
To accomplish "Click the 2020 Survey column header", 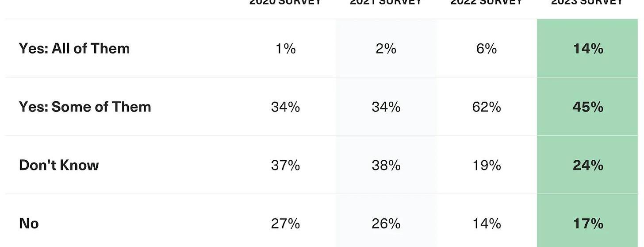I will 285,2.
